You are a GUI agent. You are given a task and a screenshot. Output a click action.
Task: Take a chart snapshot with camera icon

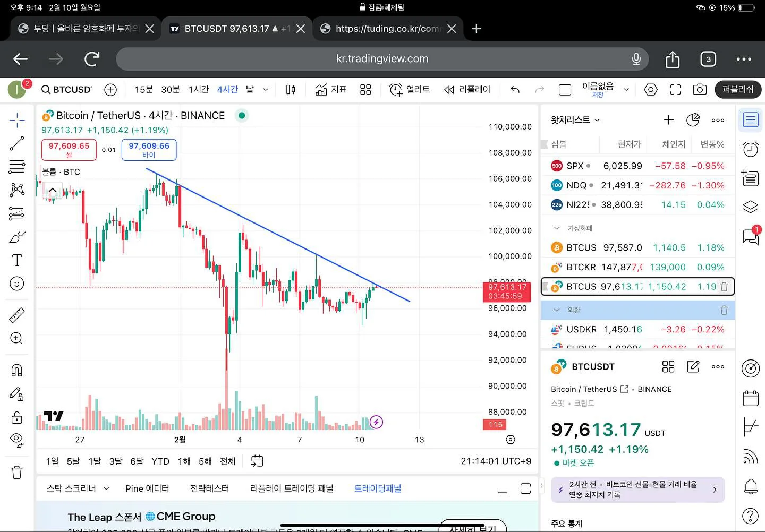(700, 90)
